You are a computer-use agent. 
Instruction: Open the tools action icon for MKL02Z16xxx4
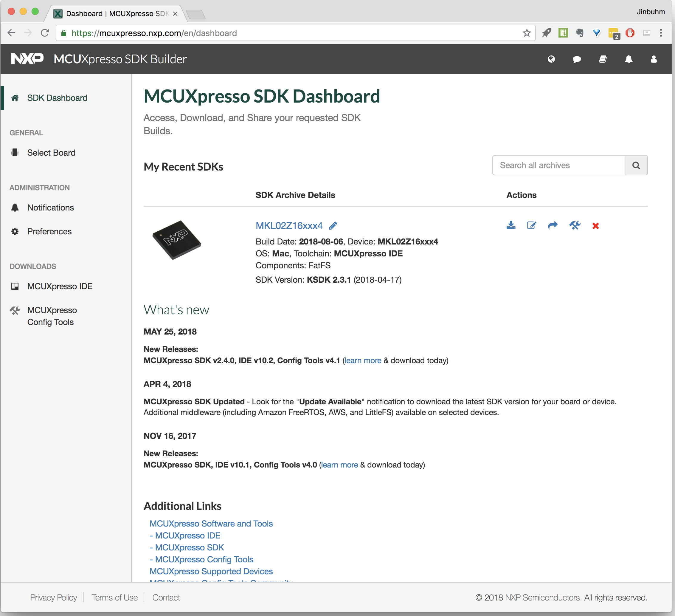575,225
